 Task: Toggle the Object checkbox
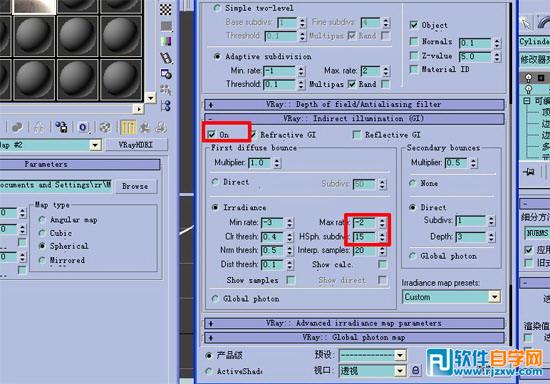point(414,25)
